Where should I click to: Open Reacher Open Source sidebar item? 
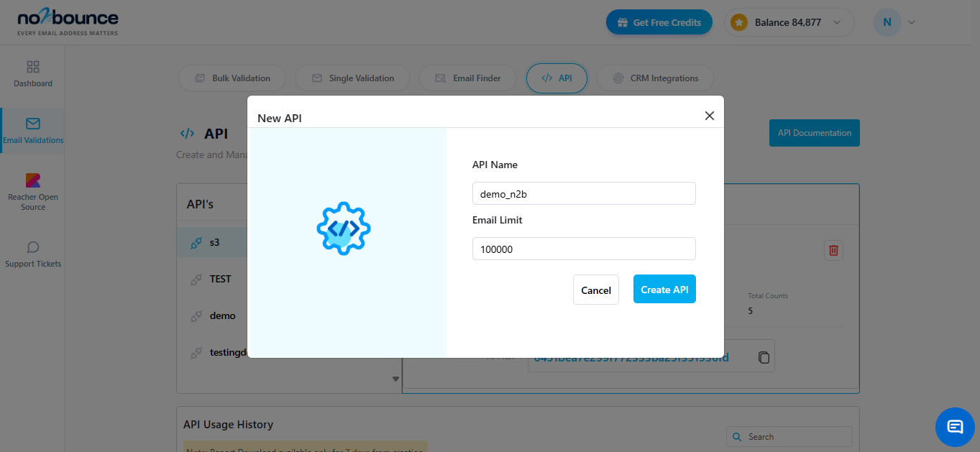point(32,189)
